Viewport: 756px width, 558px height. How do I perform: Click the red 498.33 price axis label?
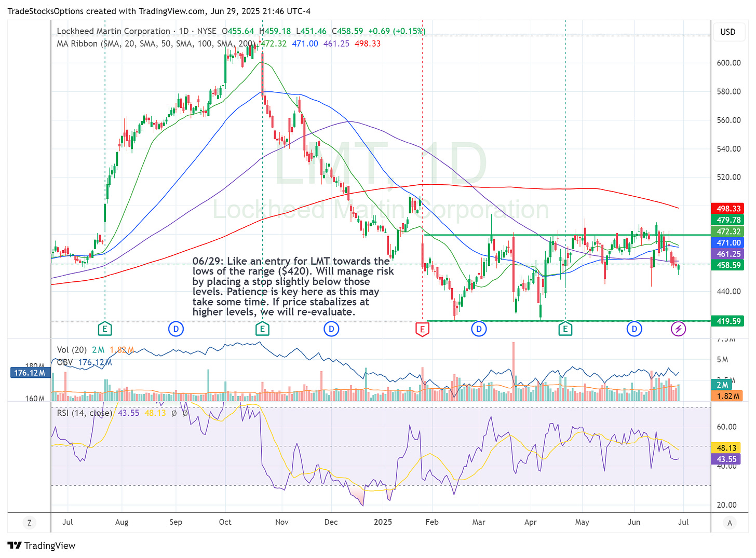[x=728, y=209]
